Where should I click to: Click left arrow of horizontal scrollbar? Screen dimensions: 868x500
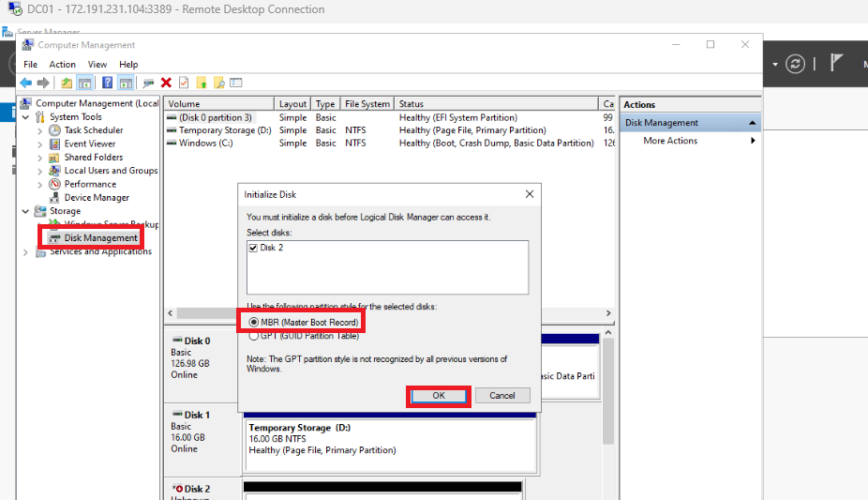[171, 313]
